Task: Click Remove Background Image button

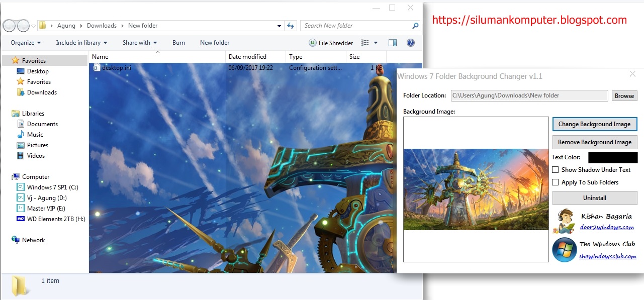Action: point(595,142)
